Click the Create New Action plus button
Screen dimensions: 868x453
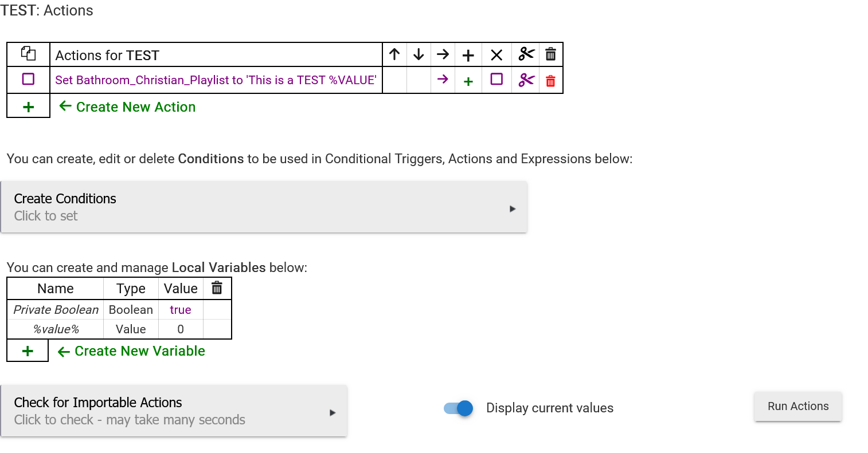pos(28,107)
